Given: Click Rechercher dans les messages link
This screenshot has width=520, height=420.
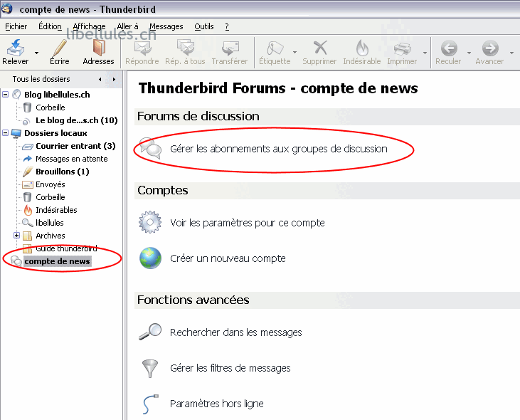Looking at the screenshot, I should click(x=235, y=332).
